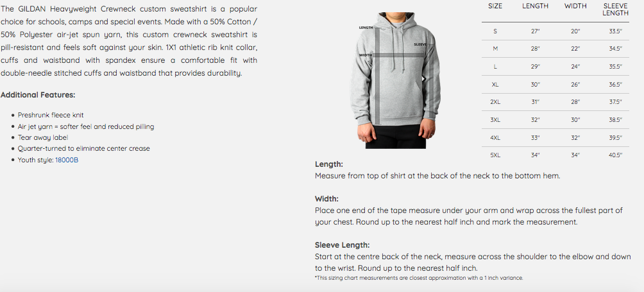644x292 pixels.
Task: Click the 'Tear away label' bullet item
Action: point(43,137)
